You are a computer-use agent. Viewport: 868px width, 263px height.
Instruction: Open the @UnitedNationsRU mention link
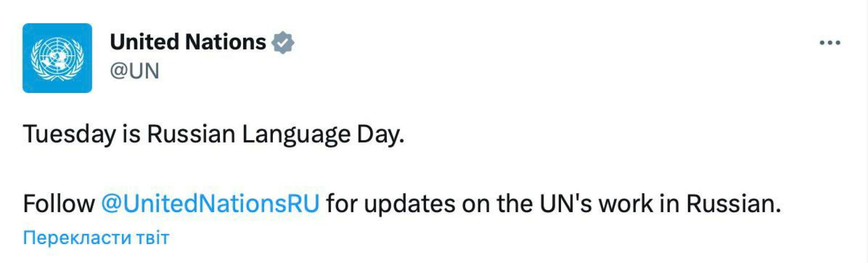(x=210, y=203)
